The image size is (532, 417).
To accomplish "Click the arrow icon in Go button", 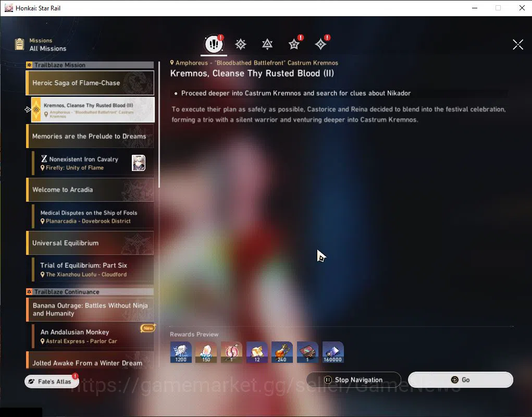I will [x=455, y=379].
